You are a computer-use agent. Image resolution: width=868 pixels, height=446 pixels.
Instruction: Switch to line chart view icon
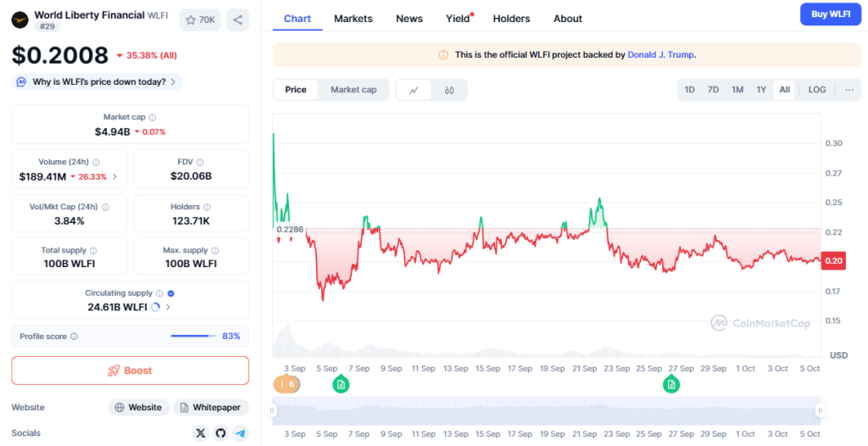coord(414,90)
